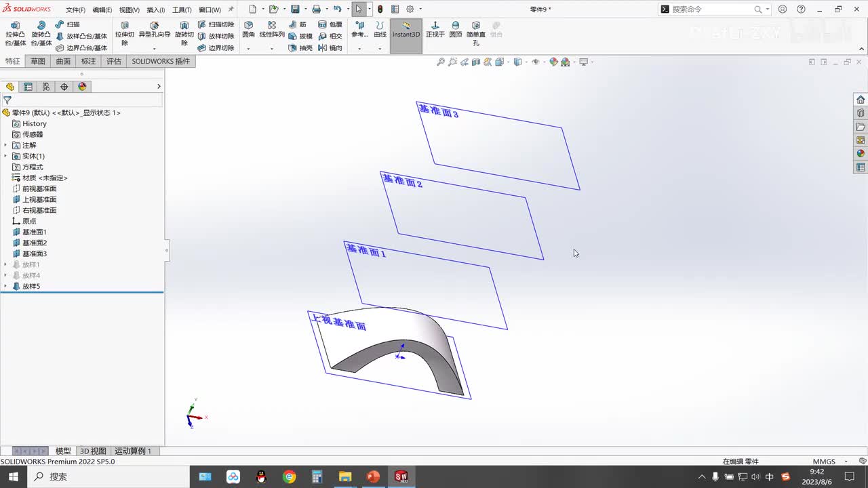The width and height of the screenshot is (868, 488).
Task: Click the 拔模 draft tool
Action: (x=300, y=36)
